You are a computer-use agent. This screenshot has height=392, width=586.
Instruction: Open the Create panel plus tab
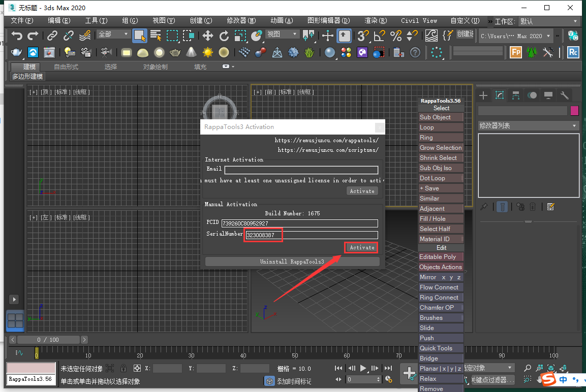click(x=483, y=95)
